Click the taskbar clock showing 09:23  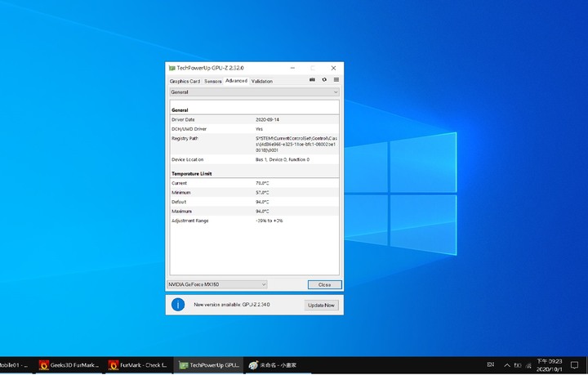coord(549,365)
